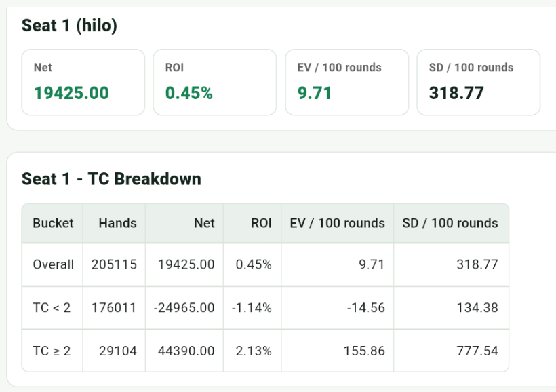Select the TC < 2 bucket row

click(x=265, y=308)
